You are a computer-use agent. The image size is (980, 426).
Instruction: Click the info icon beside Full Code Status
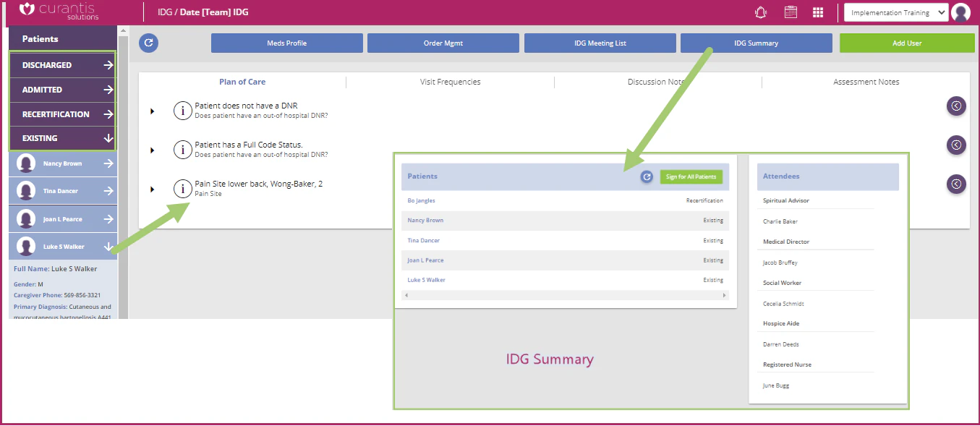point(182,150)
